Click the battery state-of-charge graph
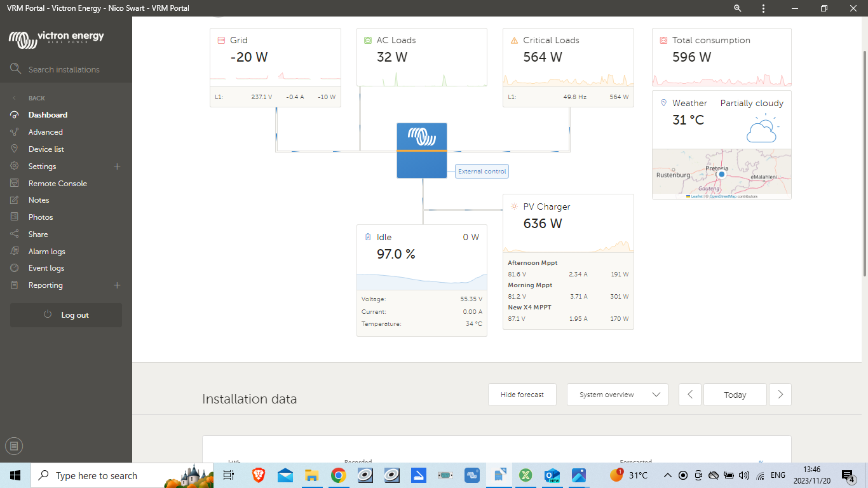Screen dimensions: 868x488 point(422,281)
